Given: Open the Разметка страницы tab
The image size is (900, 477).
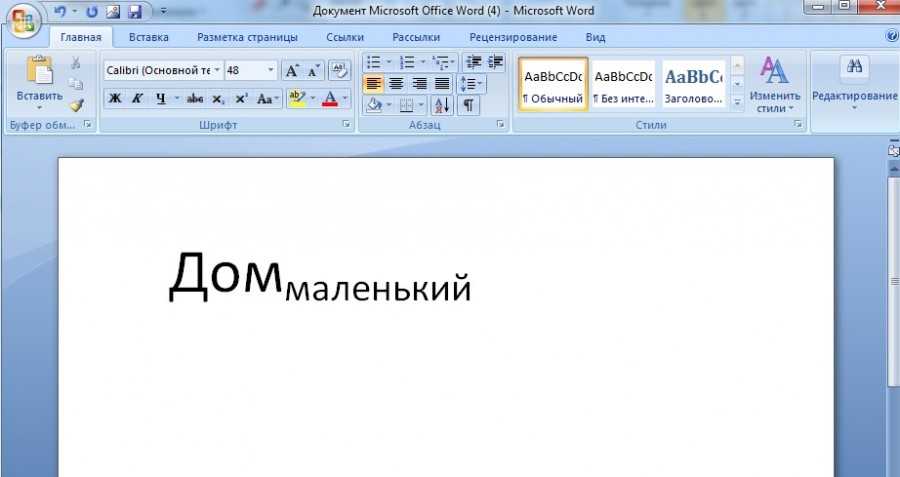Looking at the screenshot, I should pos(247,37).
